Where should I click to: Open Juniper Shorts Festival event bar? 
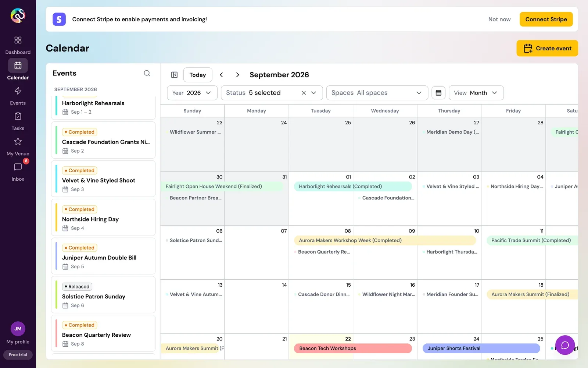click(x=481, y=348)
